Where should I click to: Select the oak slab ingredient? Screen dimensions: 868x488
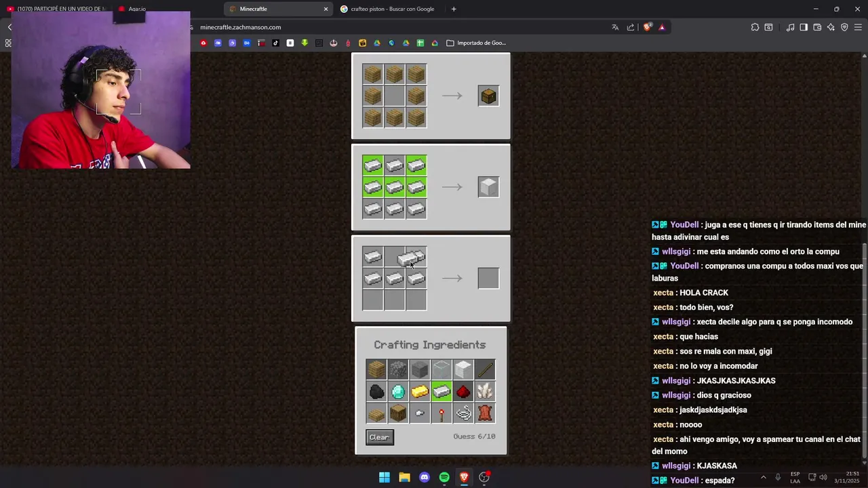pyautogui.click(x=376, y=413)
